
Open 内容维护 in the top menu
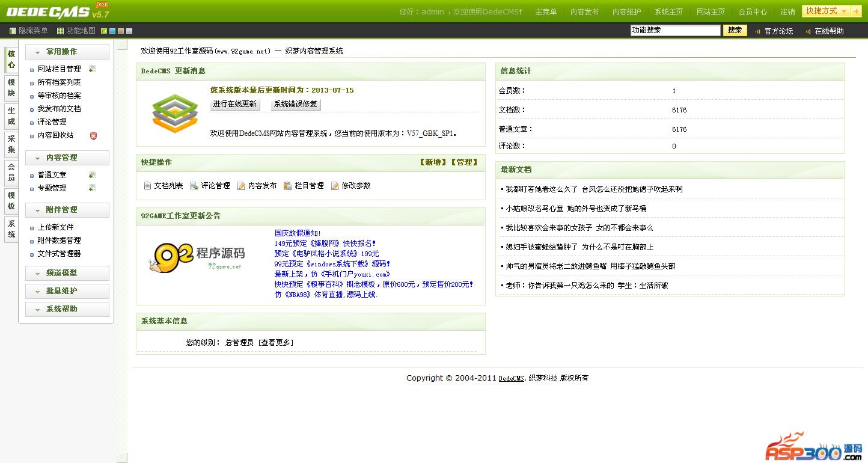coord(626,12)
